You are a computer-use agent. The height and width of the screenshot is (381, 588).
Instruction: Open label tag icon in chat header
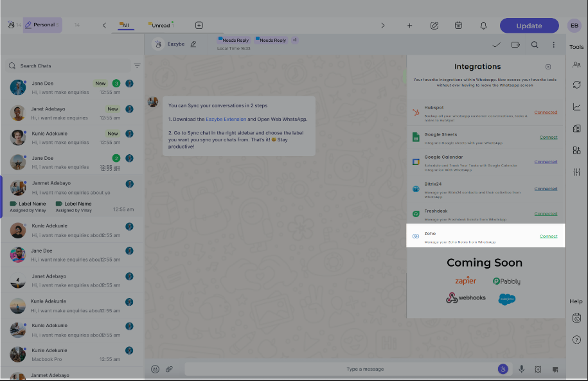click(515, 44)
